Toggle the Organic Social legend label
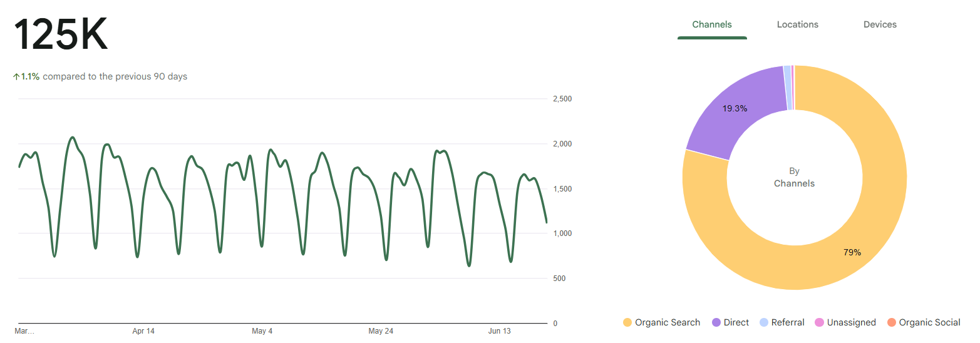Screen dimensions: 980x343 point(929,322)
